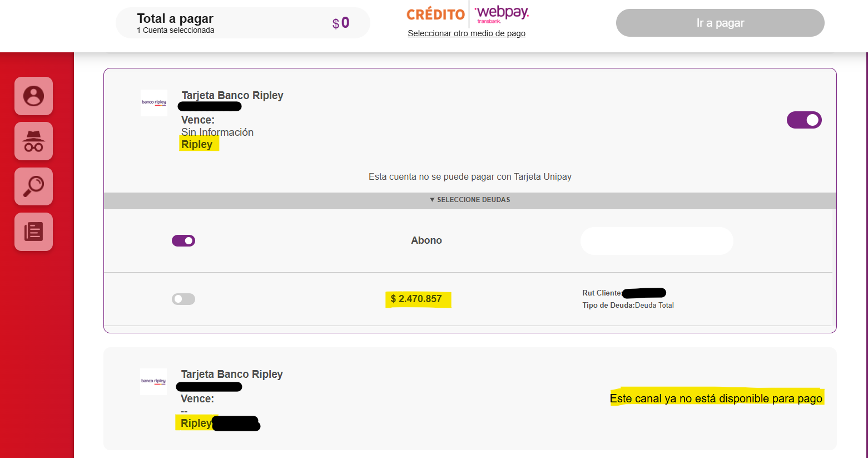This screenshot has width=868, height=458.
Task: Click the Ir a pagar button
Action: point(720,23)
